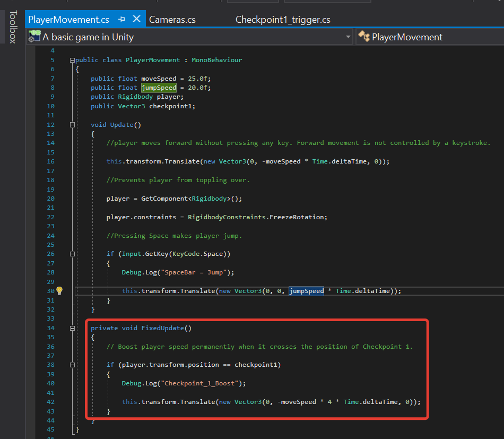Click line number 34 in the gutter
This screenshot has height=439, width=504.
click(51, 328)
